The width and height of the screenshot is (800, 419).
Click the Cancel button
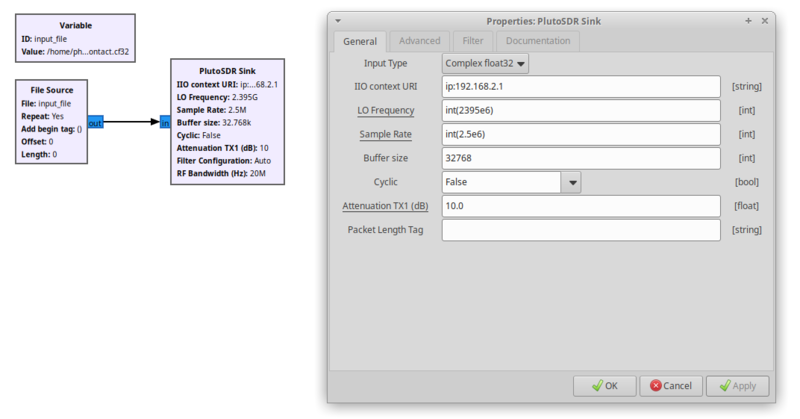670,385
